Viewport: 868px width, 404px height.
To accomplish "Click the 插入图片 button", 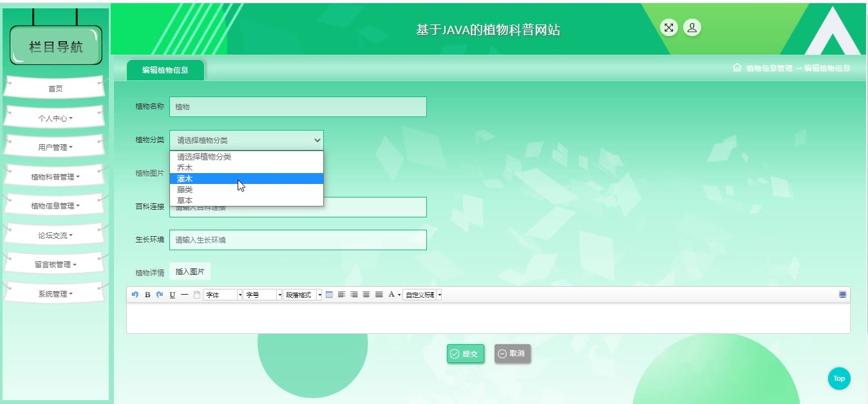I will click(190, 271).
